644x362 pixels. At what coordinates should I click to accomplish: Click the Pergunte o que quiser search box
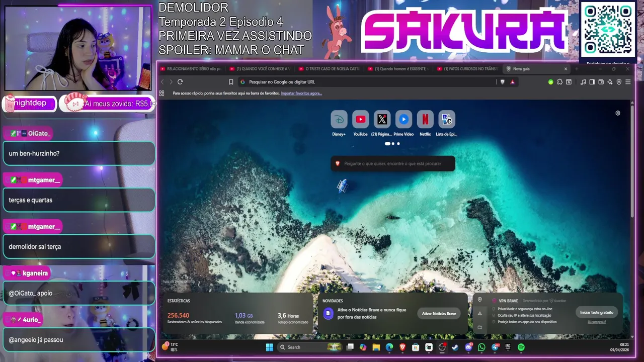(393, 163)
